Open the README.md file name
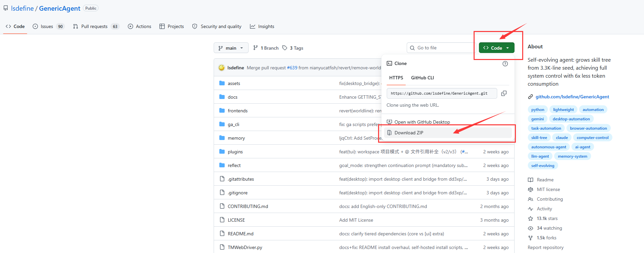Screen dimensions: 644x253 (241, 234)
